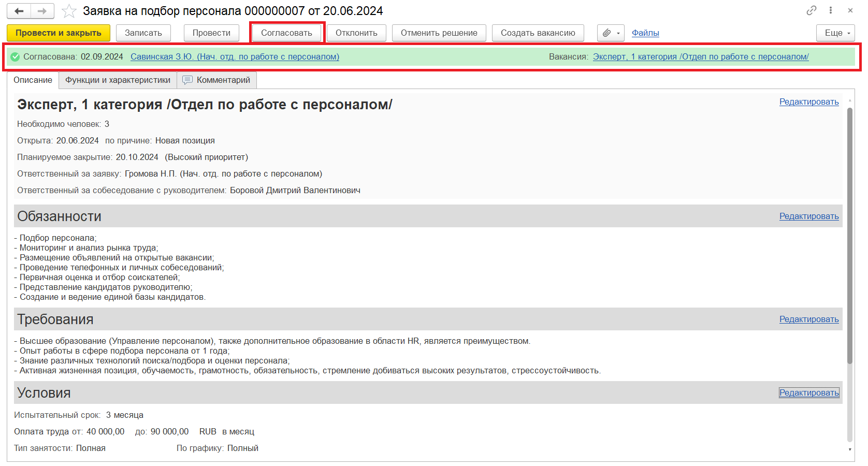The width and height of the screenshot is (868, 466).
Task: Copy link via the chain icon
Action: coord(811,10)
